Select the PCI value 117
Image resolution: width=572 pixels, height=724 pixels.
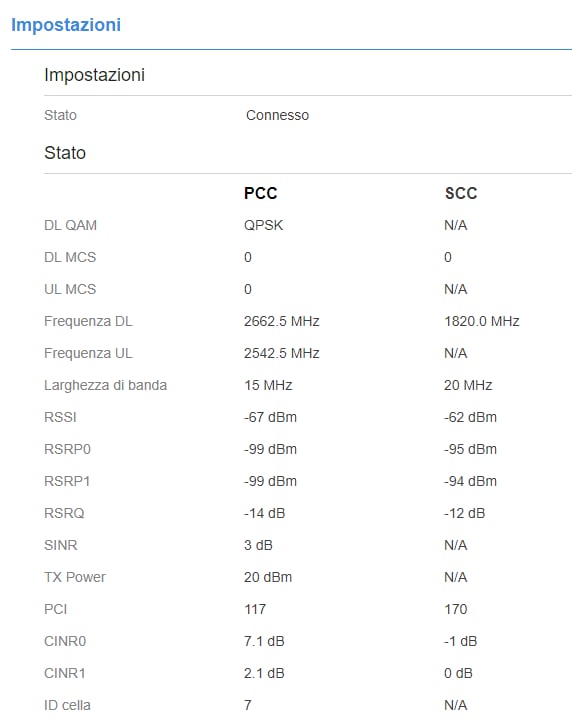255,609
